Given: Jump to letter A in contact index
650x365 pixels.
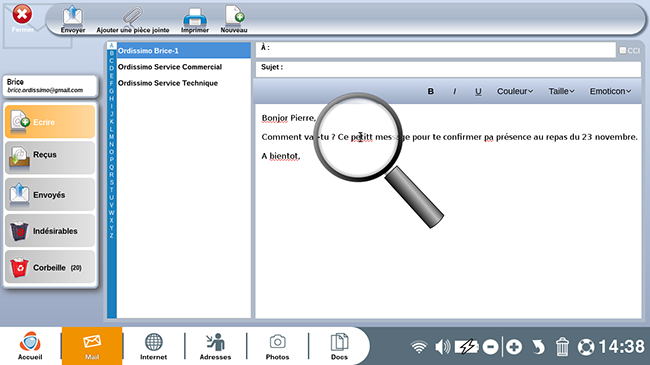Looking at the screenshot, I should click(112, 46).
